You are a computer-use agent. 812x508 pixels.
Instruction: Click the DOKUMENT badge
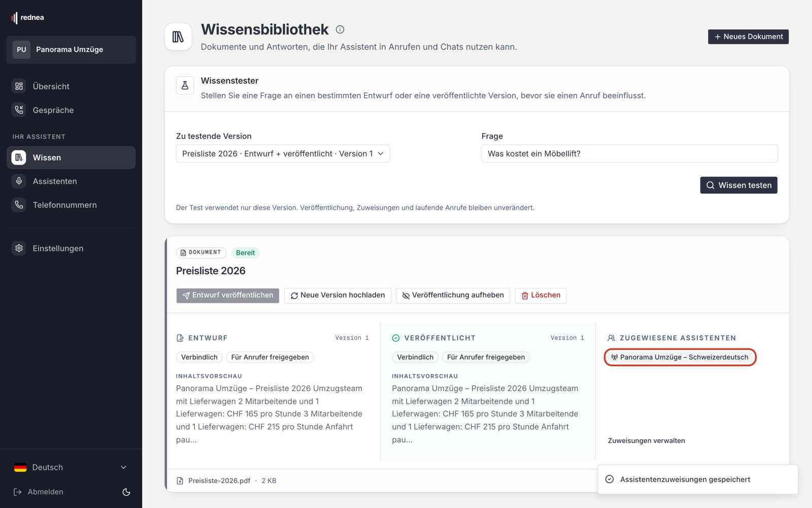[201, 252]
